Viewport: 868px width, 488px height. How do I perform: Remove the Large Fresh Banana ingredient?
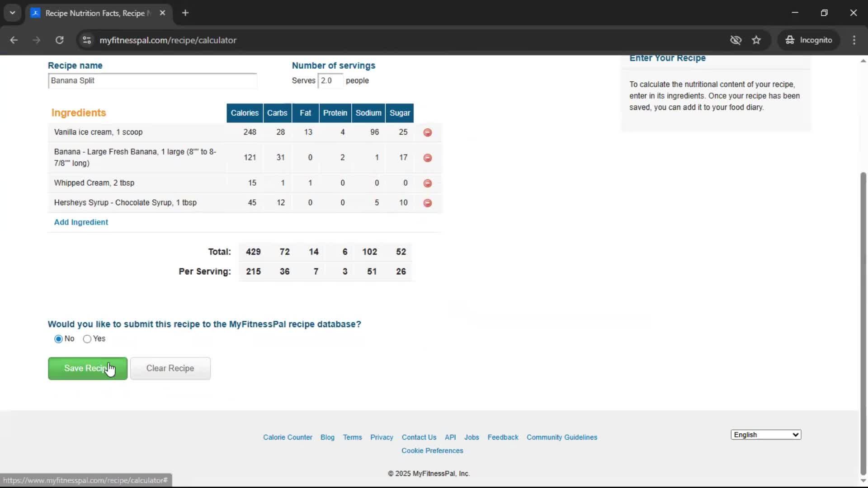[x=427, y=158]
